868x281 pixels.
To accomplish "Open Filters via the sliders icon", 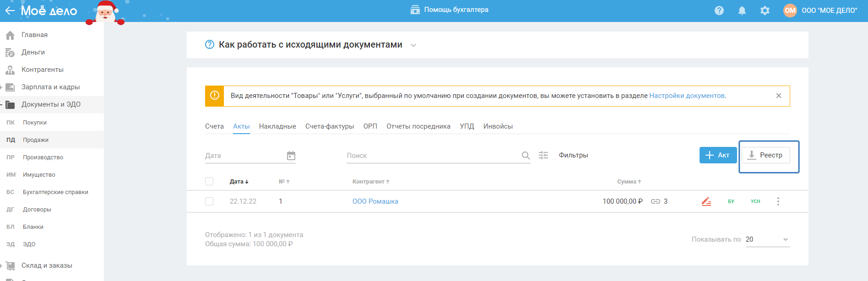I will click(543, 155).
